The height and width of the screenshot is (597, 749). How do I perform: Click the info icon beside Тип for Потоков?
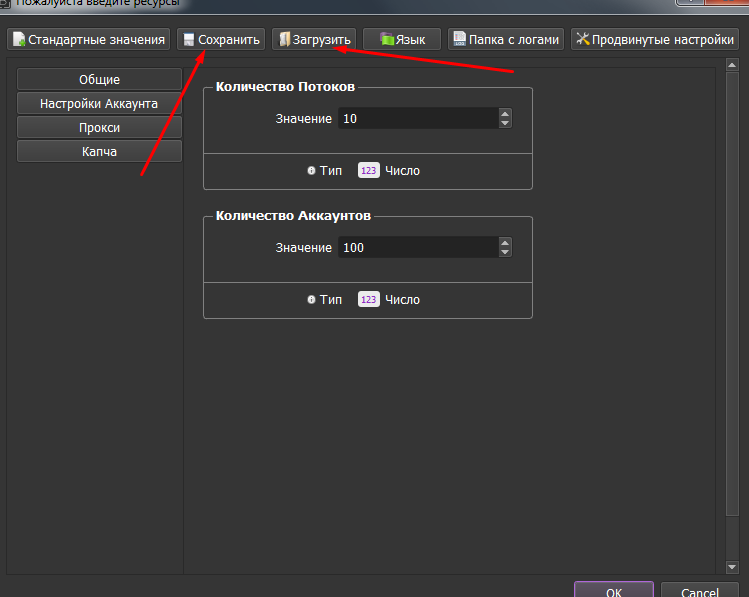coord(312,171)
